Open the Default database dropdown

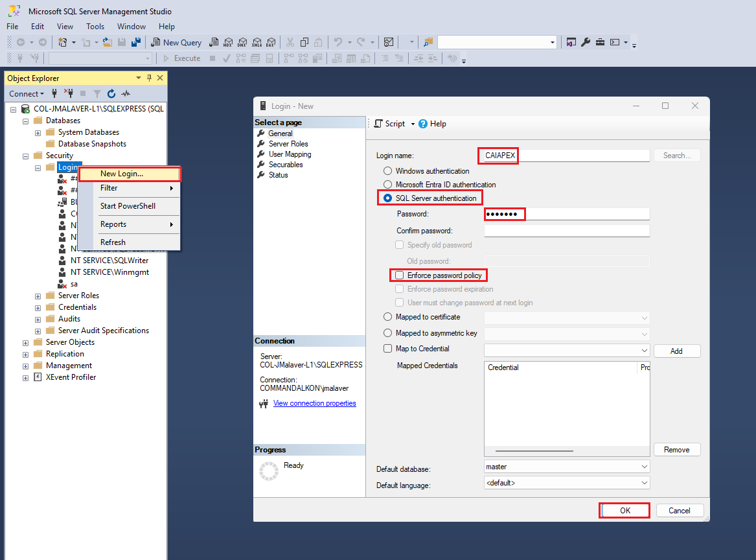644,467
